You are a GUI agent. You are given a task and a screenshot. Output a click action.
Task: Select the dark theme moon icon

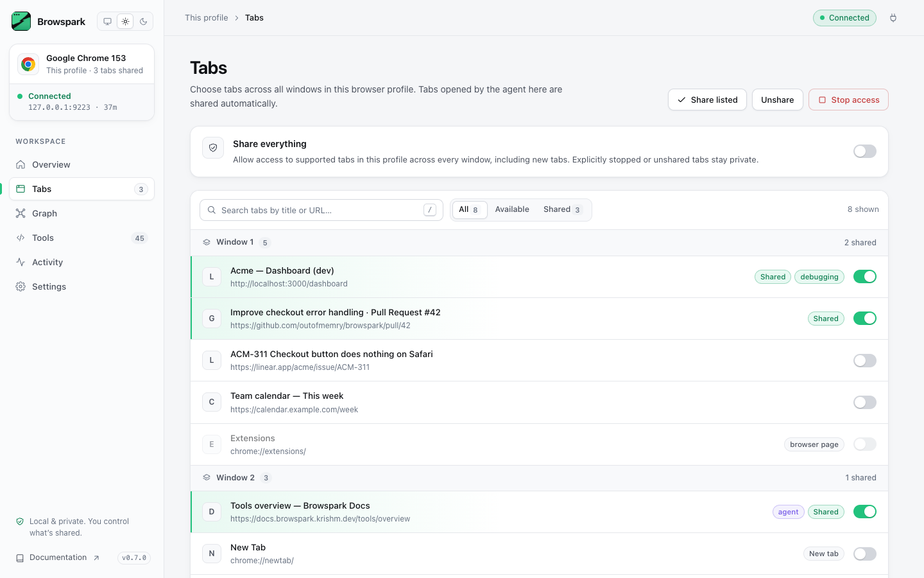(144, 21)
